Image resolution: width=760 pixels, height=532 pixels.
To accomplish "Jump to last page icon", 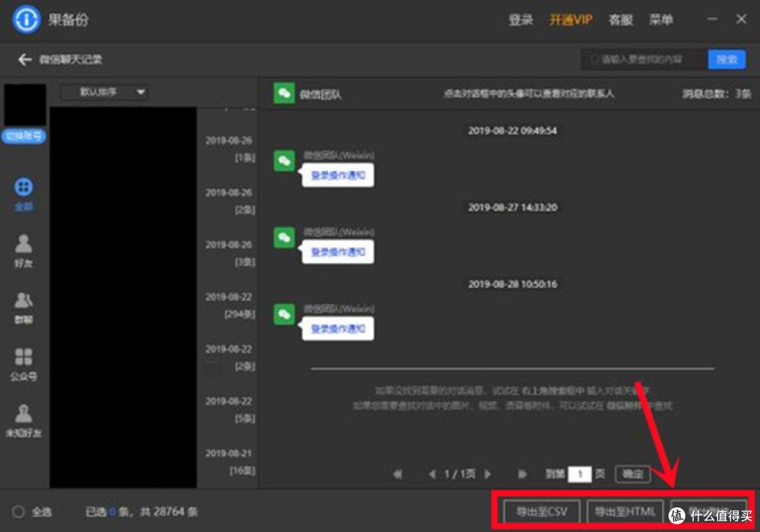I will click(x=522, y=474).
